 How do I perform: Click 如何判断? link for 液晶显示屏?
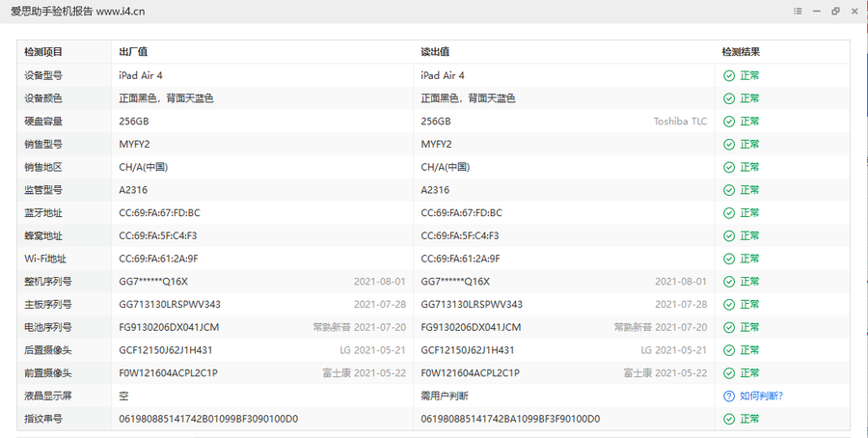(762, 396)
